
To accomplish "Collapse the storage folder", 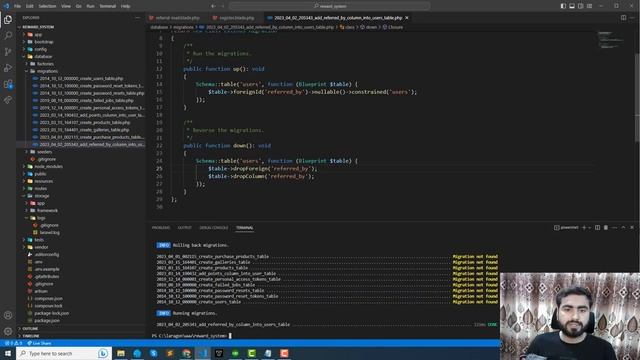I will 42,196.
